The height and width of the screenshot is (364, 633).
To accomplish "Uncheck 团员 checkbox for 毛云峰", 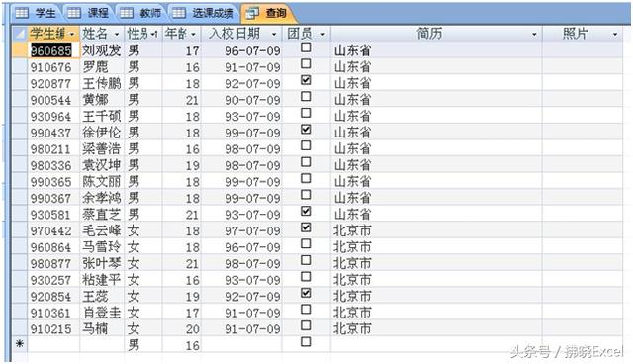I will click(306, 227).
